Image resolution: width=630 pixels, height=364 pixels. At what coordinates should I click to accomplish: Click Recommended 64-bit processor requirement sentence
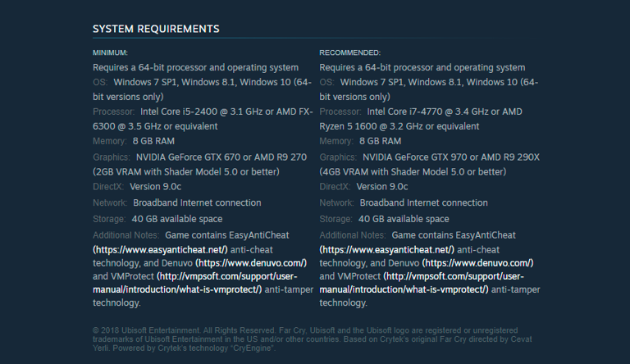pos(422,67)
